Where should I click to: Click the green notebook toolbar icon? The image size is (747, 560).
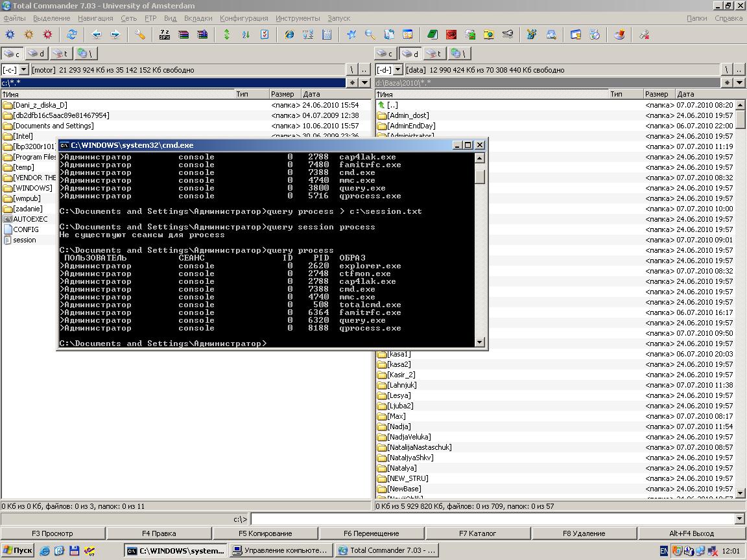point(432,34)
